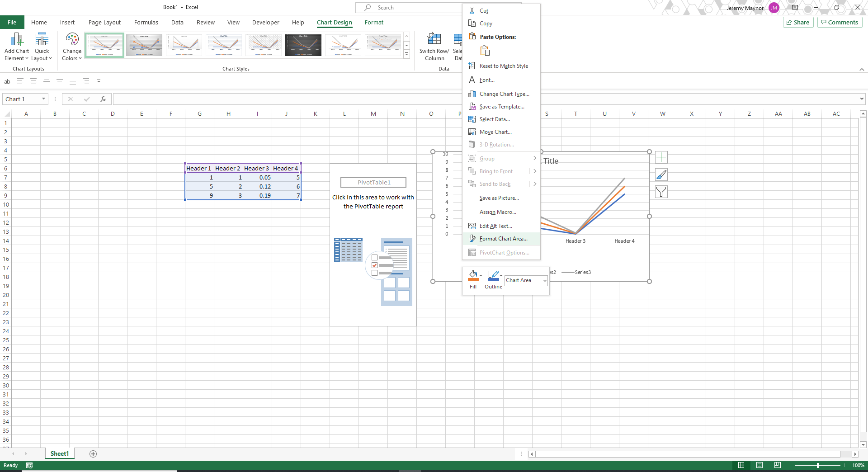Click the File button

click(x=12, y=23)
